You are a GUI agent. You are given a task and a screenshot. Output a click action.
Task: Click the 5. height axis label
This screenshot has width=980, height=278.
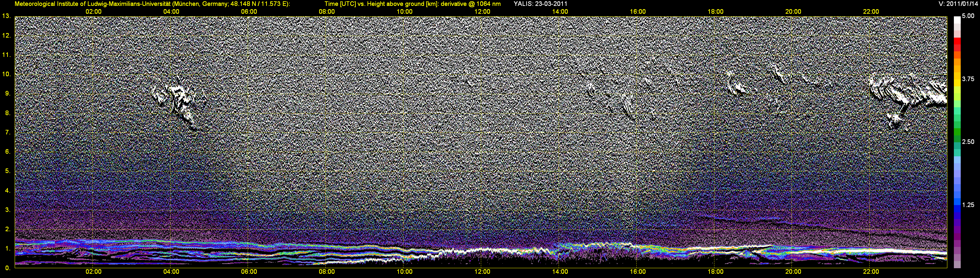tap(8, 171)
